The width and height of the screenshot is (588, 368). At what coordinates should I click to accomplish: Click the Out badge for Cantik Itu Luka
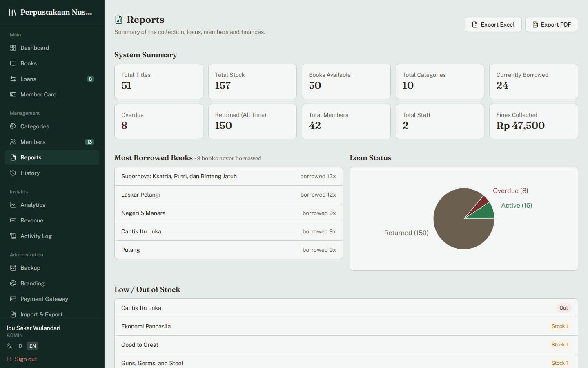[563, 308]
